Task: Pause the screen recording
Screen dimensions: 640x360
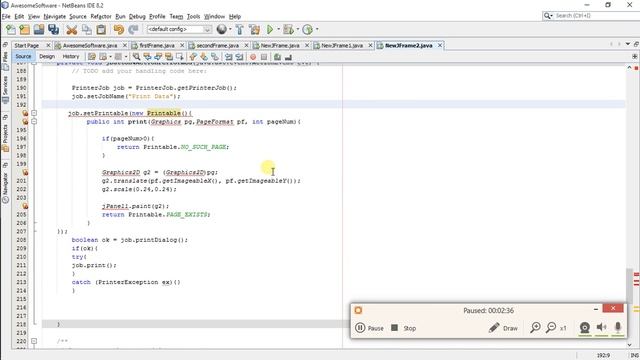Action: (369, 328)
